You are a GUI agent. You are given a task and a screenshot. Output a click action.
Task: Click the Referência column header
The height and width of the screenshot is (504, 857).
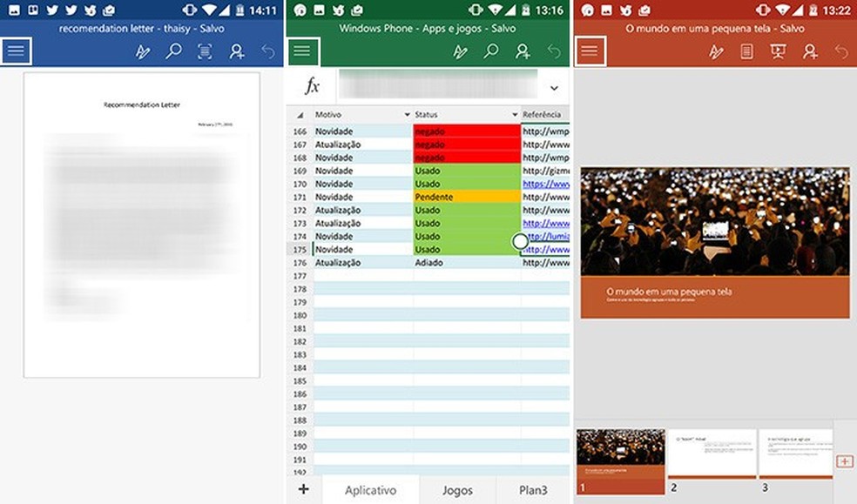tap(545, 115)
